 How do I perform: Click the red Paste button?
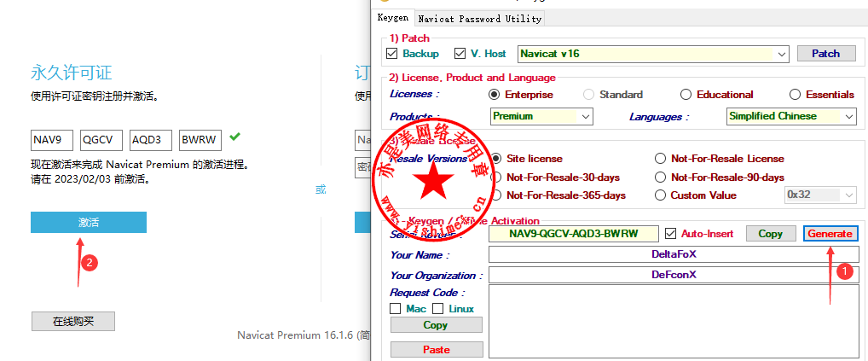[x=437, y=349]
